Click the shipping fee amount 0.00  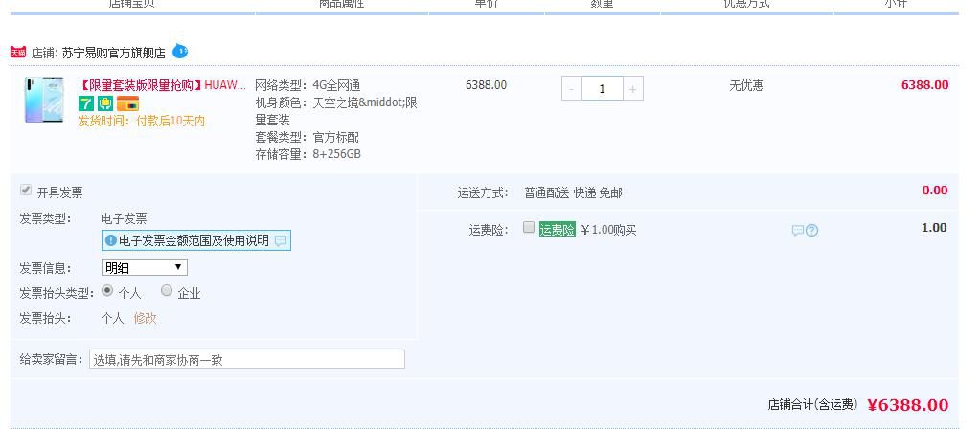tap(935, 191)
